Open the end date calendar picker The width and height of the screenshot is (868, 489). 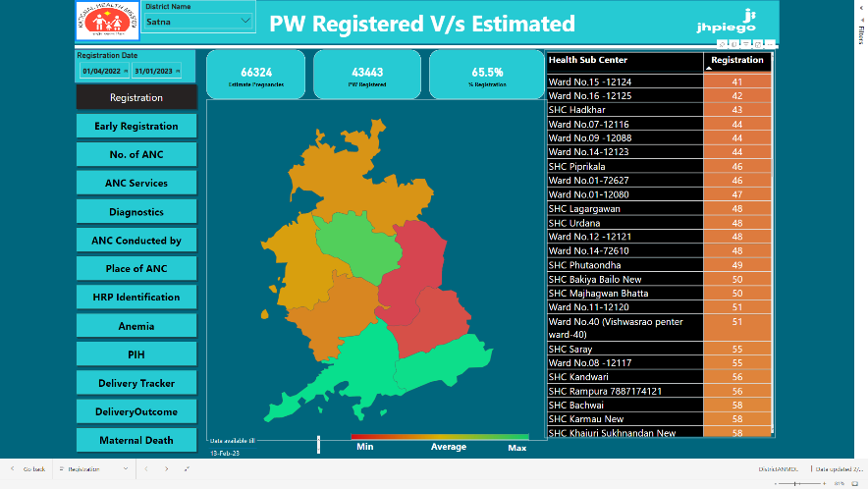(180, 72)
